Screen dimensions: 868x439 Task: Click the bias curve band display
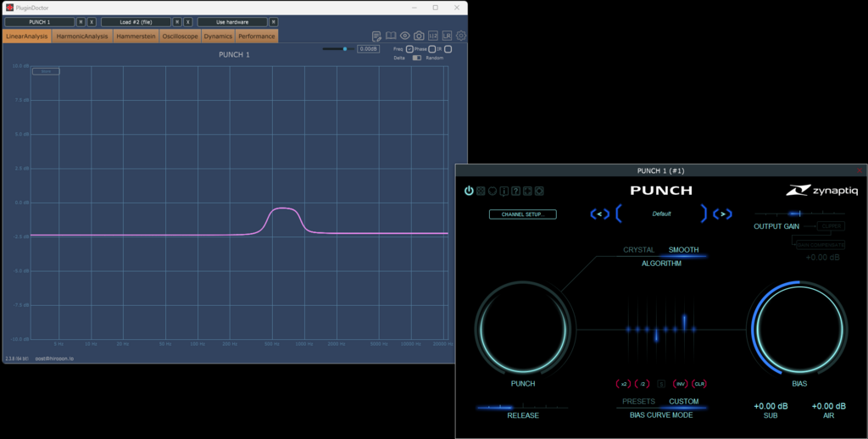661,329
